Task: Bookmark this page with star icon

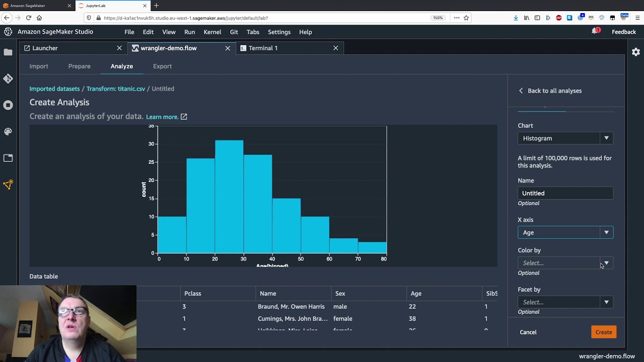Action: click(x=466, y=18)
